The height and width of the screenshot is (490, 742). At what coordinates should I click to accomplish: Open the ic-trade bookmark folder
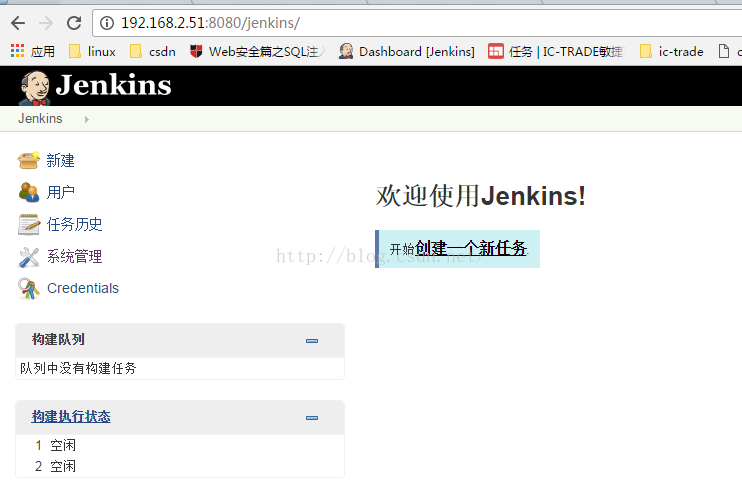pos(671,51)
